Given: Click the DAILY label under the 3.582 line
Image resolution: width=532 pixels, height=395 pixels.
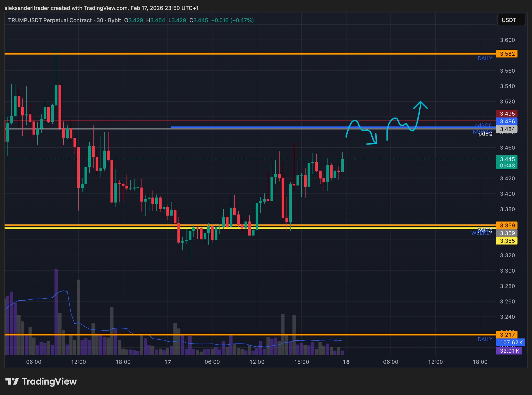Looking at the screenshot, I should coord(485,59).
